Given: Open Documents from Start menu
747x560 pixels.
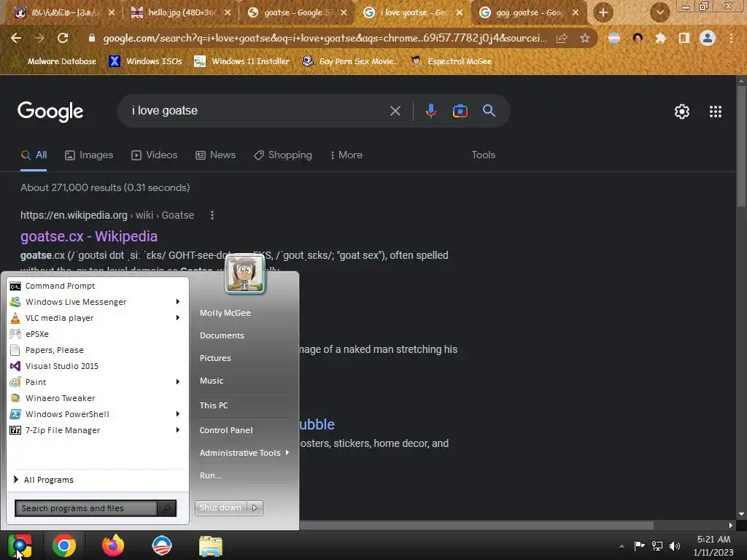Looking at the screenshot, I should (222, 335).
